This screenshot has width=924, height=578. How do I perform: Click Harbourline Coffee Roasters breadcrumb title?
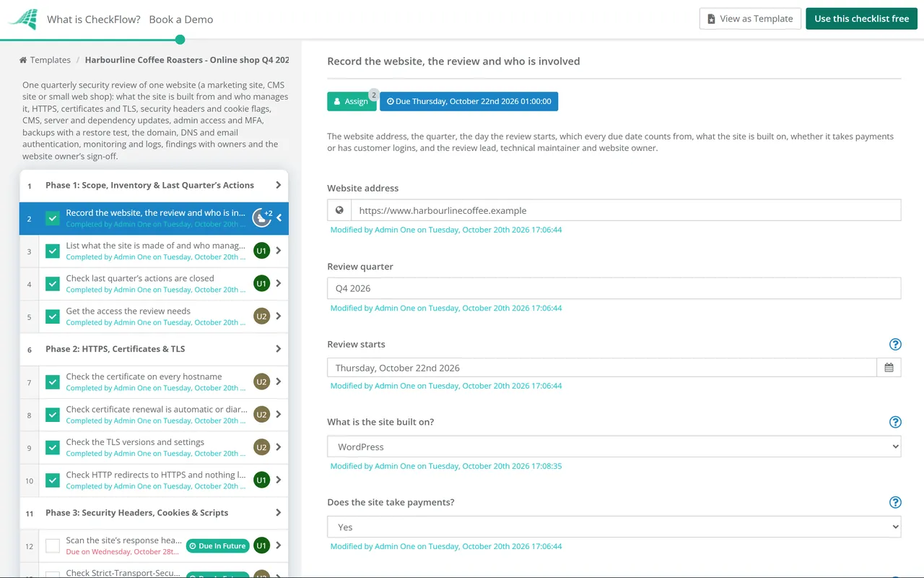pyautogui.click(x=187, y=60)
